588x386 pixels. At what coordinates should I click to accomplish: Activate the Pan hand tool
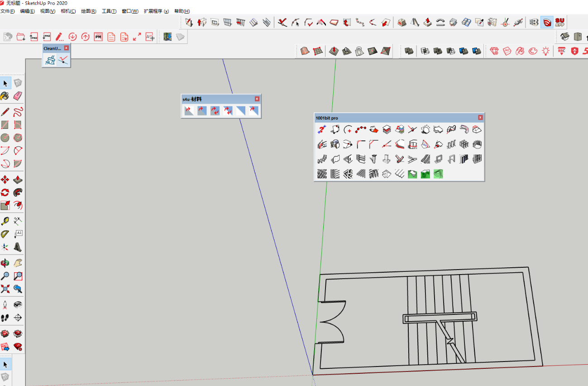click(18, 263)
